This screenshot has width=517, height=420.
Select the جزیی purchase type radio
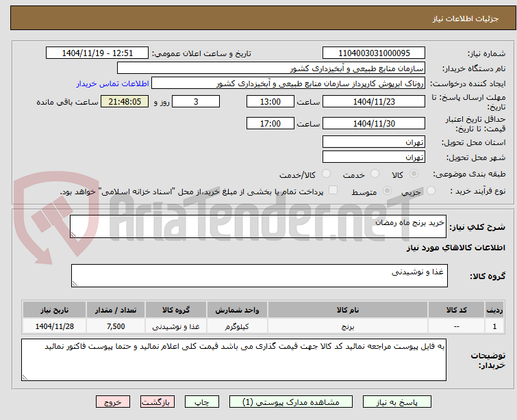[x=431, y=191]
